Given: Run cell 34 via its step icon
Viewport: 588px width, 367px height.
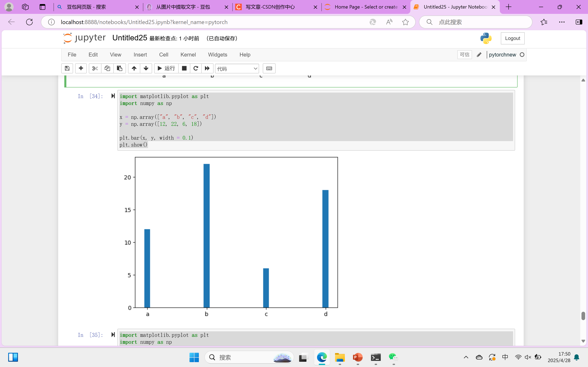Looking at the screenshot, I should click(113, 96).
